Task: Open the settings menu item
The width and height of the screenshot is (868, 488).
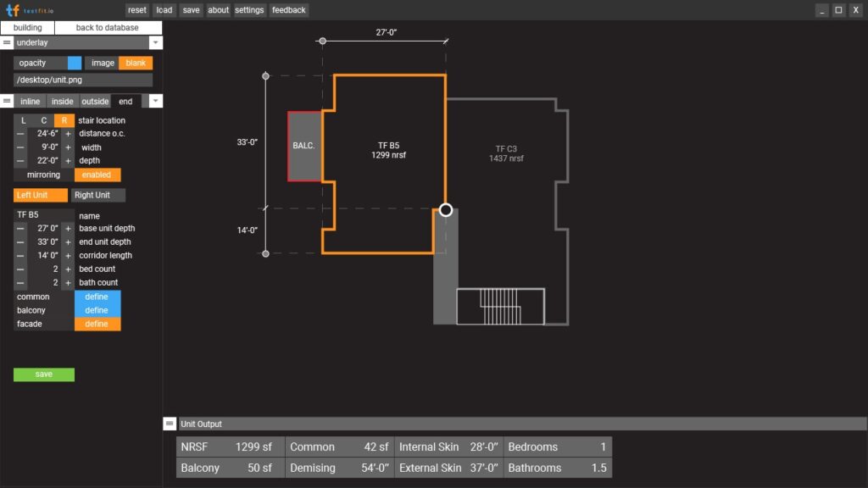Action: (249, 9)
